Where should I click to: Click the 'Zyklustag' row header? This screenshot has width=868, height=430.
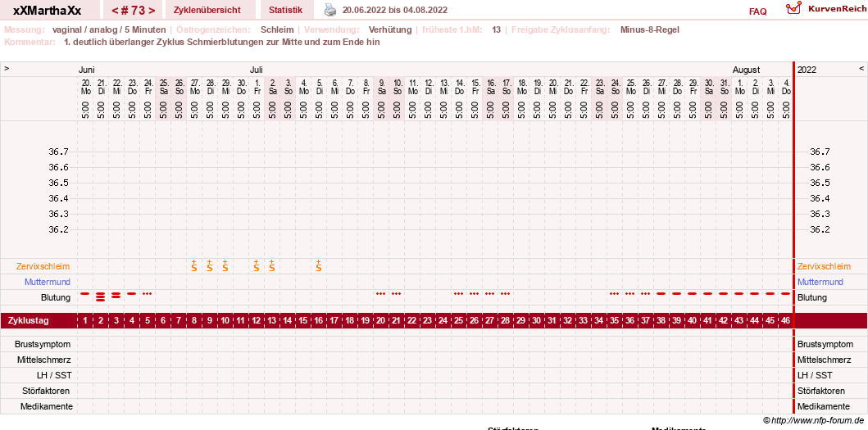(x=28, y=321)
